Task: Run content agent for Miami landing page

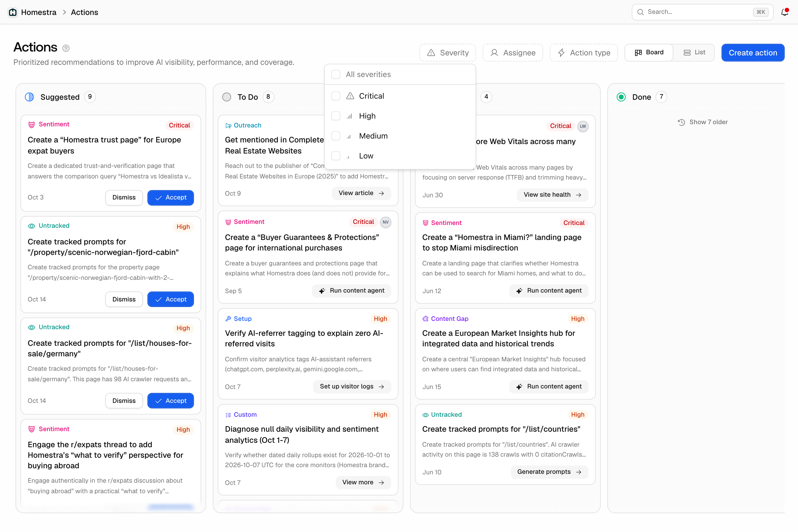Action: point(549,291)
